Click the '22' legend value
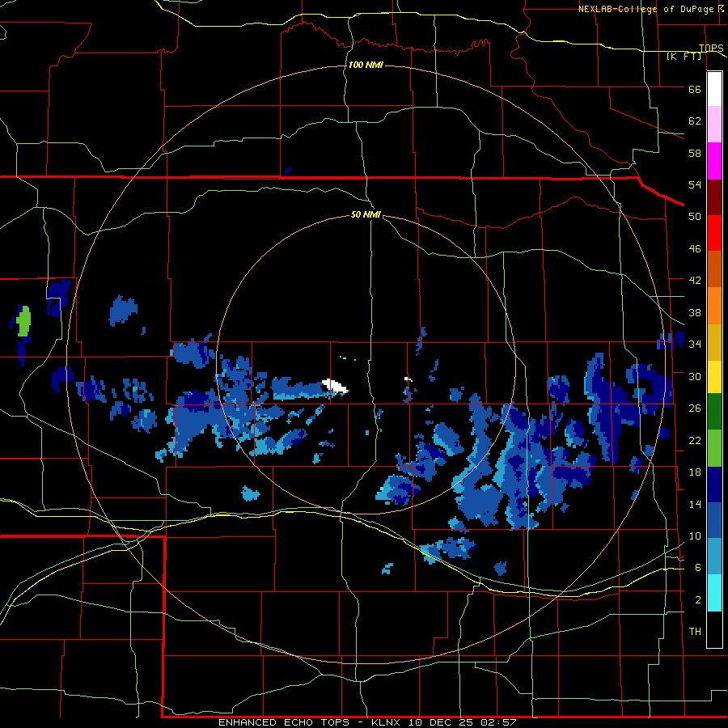Viewport: 728px width, 728px height. coord(695,440)
